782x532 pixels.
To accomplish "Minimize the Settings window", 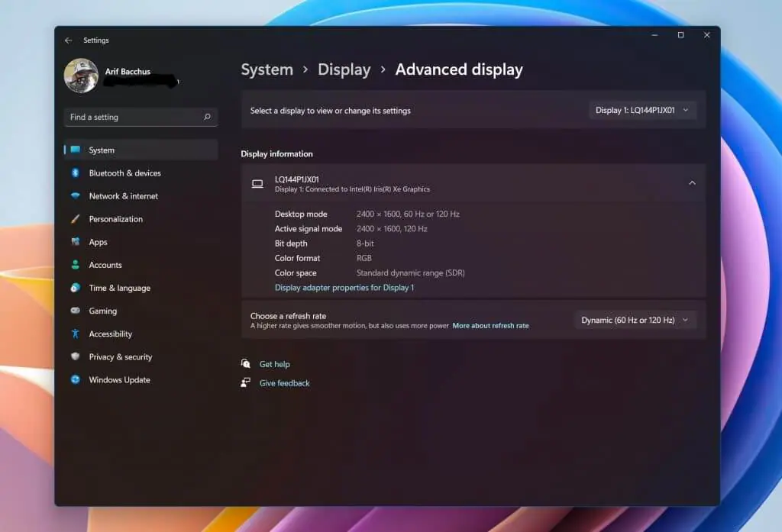I will 654,35.
